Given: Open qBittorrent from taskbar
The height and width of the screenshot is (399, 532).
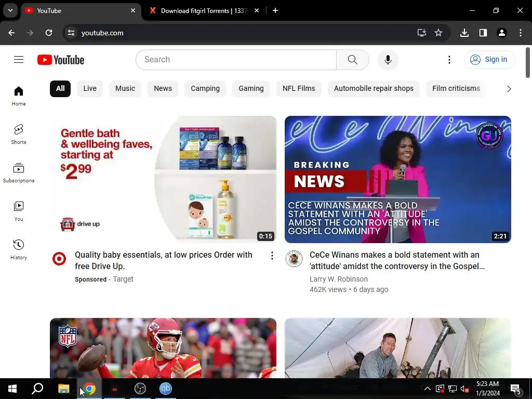Looking at the screenshot, I should (x=166, y=389).
